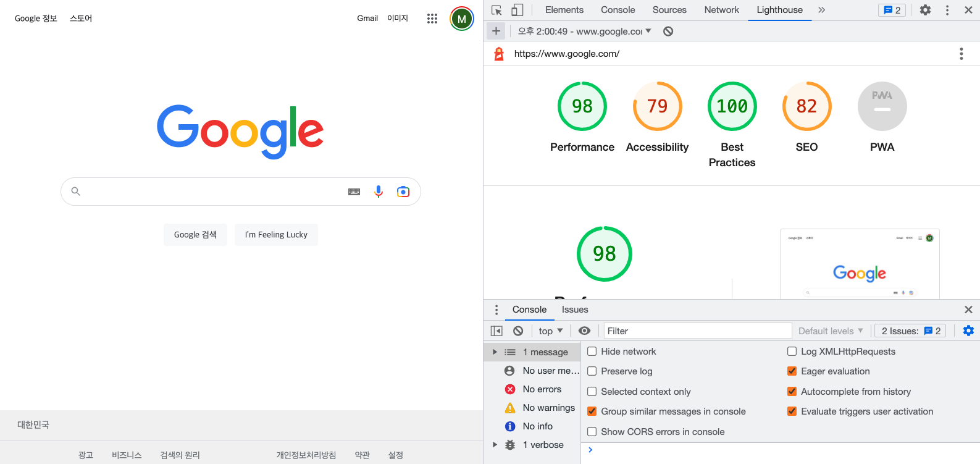Show more DevTools tabs chevron
Screen dimensions: 980x464
coord(821,10)
